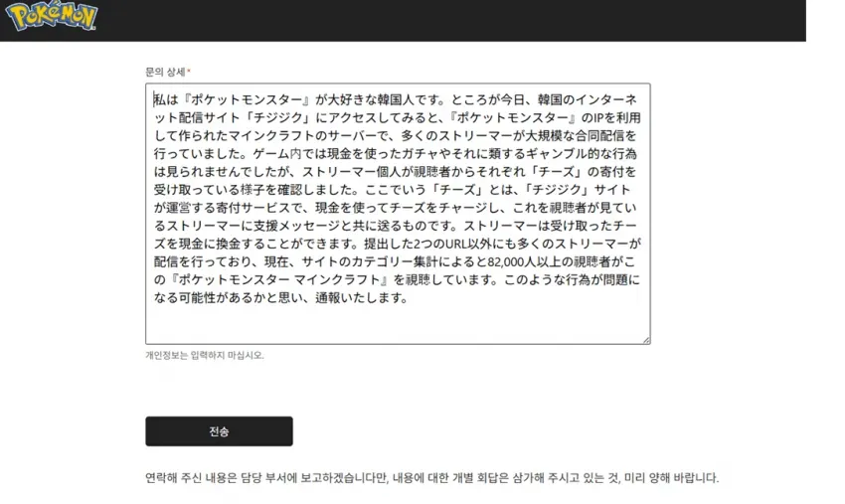Screen dimensions: 845x504
Task: Click the 개인정보는 입력하지 마십시오 notice text
Action: click(x=204, y=355)
